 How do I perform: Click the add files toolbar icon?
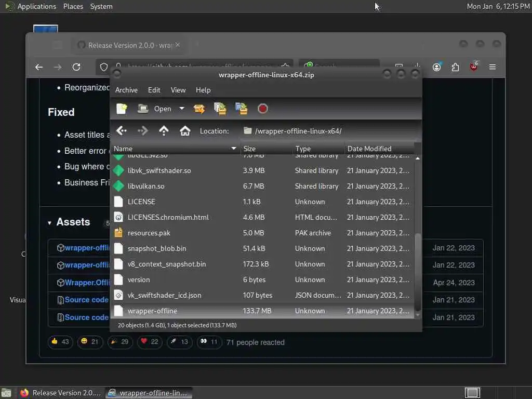220,109
